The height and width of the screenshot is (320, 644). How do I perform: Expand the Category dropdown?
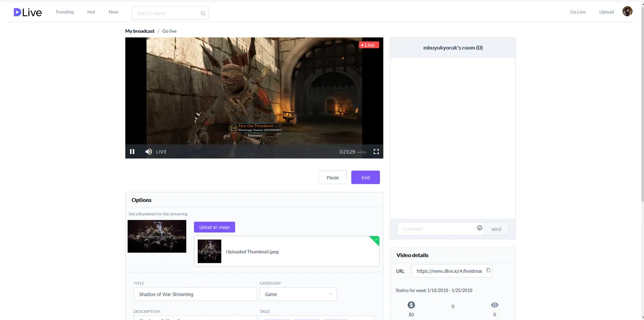pos(298,294)
